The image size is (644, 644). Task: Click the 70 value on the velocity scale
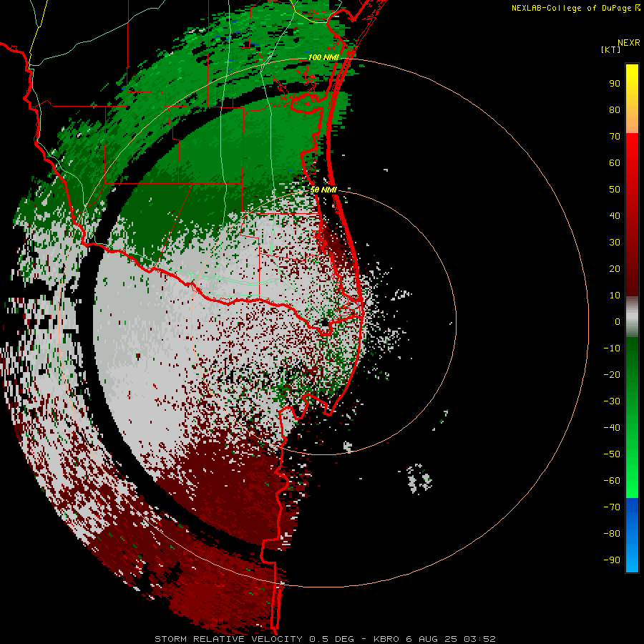(x=615, y=137)
